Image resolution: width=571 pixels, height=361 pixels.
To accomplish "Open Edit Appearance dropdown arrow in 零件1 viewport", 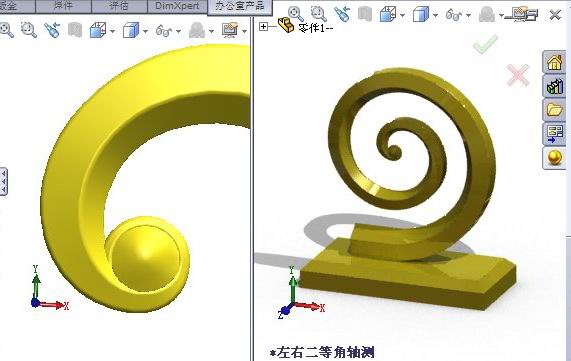I will [501, 15].
